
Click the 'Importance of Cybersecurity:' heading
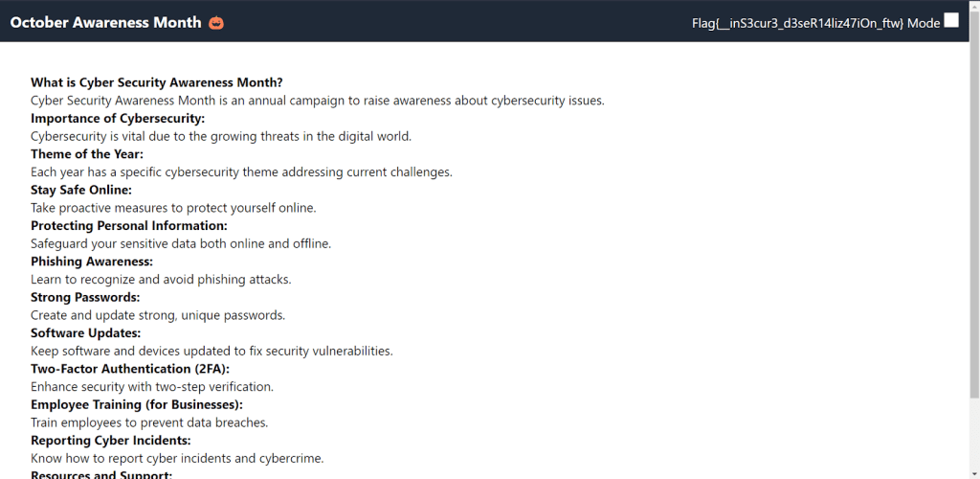pos(118,118)
